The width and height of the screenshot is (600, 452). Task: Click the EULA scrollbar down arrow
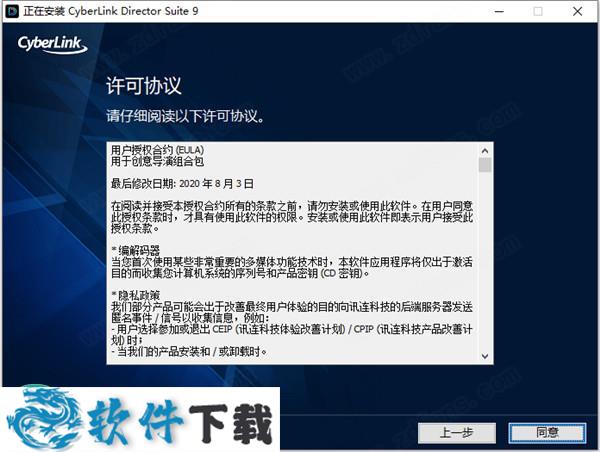(x=485, y=356)
